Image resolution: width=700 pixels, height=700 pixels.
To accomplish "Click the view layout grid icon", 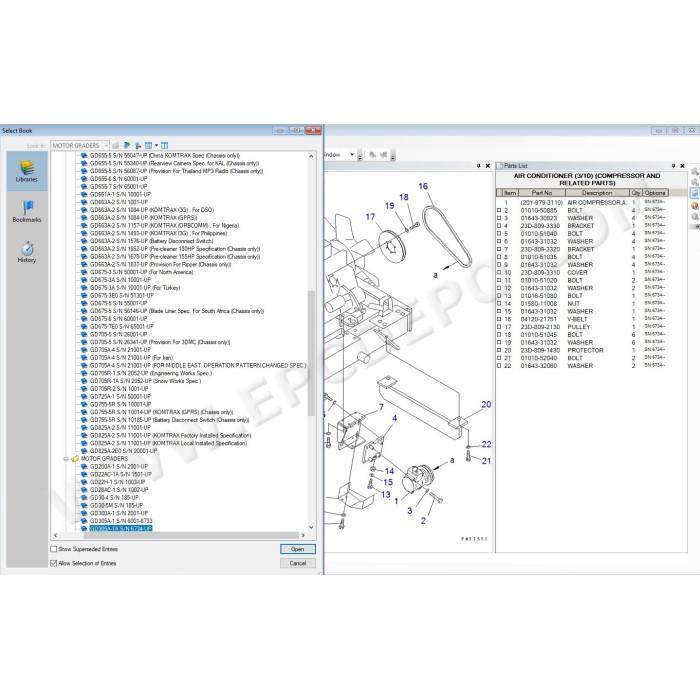I will coord(149,146).
